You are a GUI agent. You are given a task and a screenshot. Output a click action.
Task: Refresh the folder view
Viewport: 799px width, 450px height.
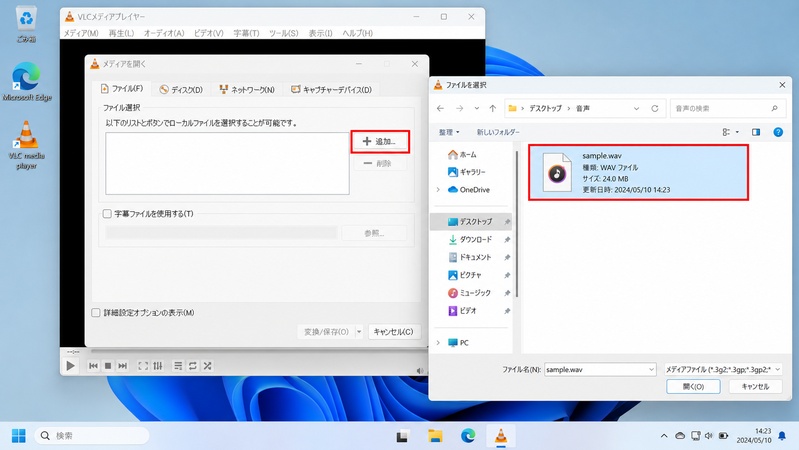pos(655,108)
